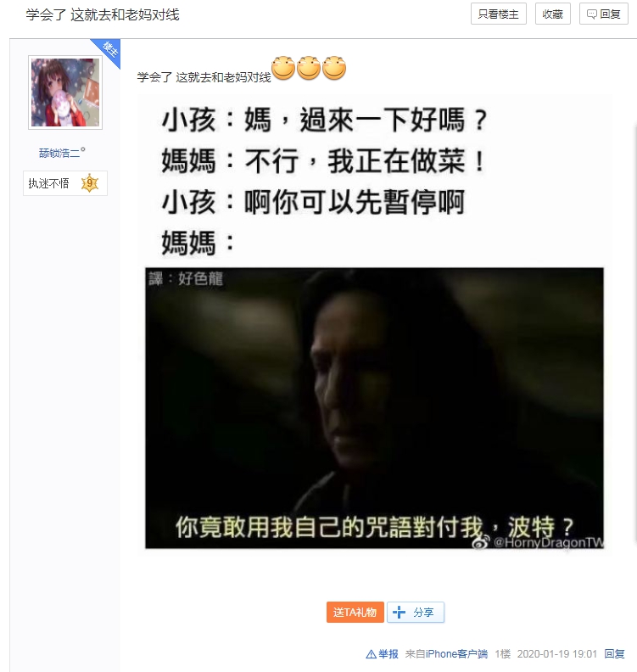Click the blue 楼主 corner ribbon

108,51
